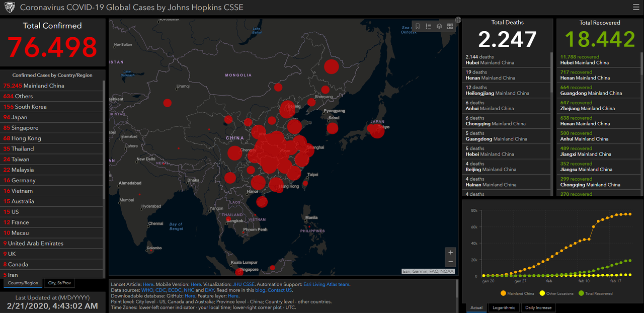Open the Esri, Garmin, FAO, NOAA attribution
The height and width of the screenshot is (313, 644).
click(x=428, y=271)
